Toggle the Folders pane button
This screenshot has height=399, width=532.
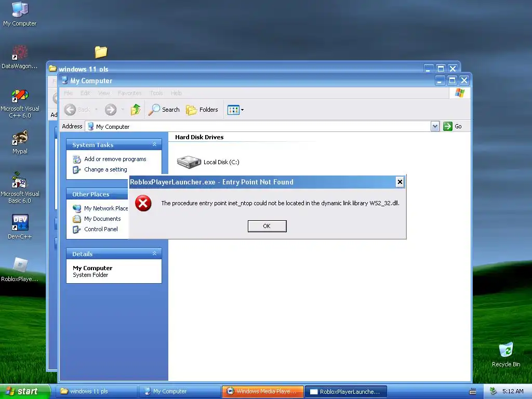(x=202, y=110)
